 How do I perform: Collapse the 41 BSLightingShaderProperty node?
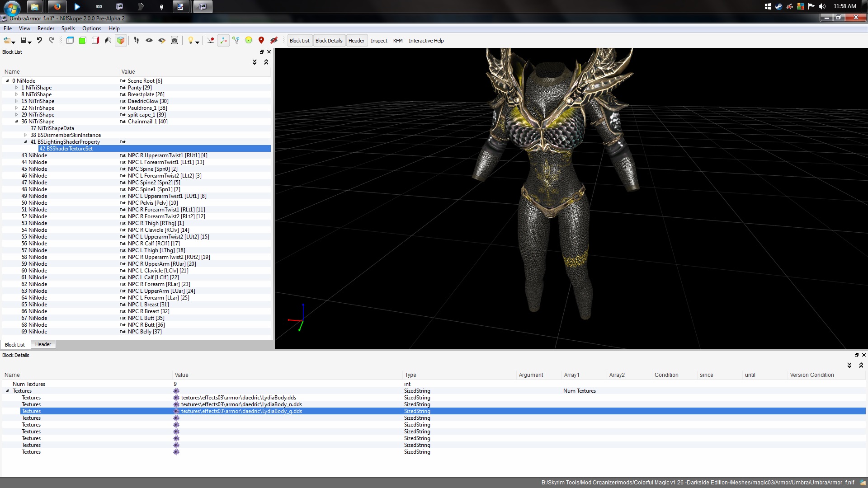26,142
